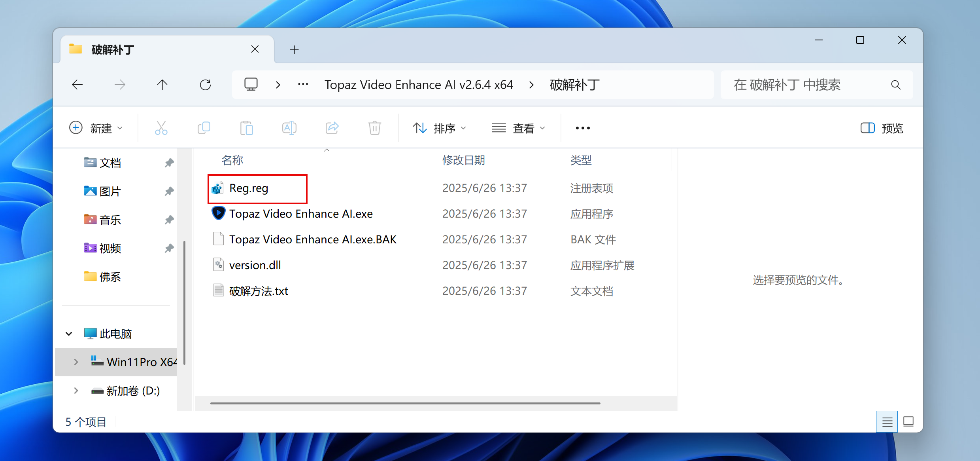Click the Cut scissors icon
The image size is (980, 461).
[x=161, y=128]
